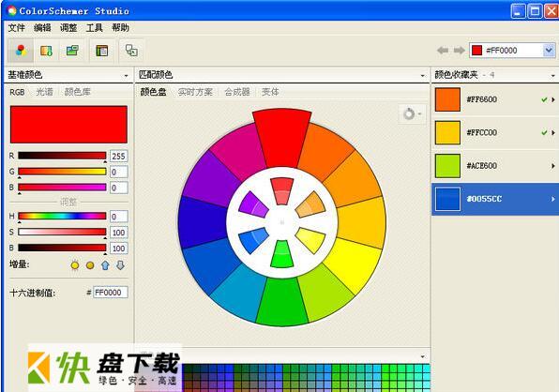Expand the arrow beside #FF6600 favorite

pos(553,99)
